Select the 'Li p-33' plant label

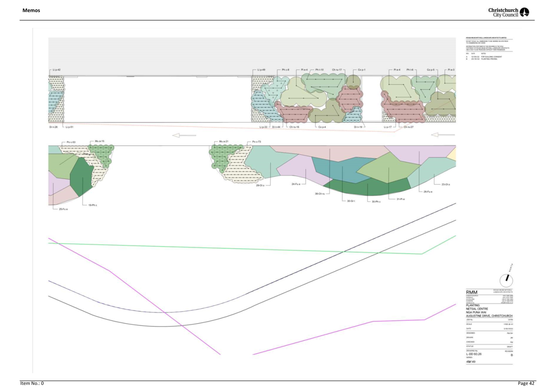[263, 127]
